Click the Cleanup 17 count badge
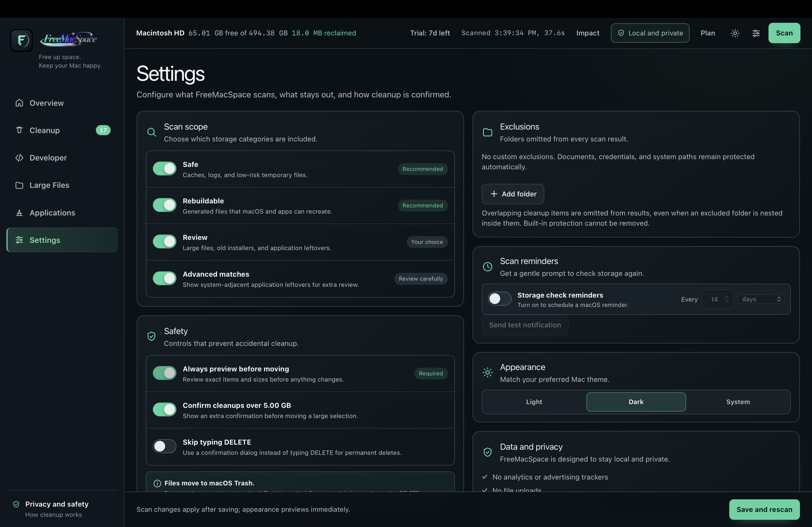The height and width of the screenshot is (527, 812). [103, 130]
